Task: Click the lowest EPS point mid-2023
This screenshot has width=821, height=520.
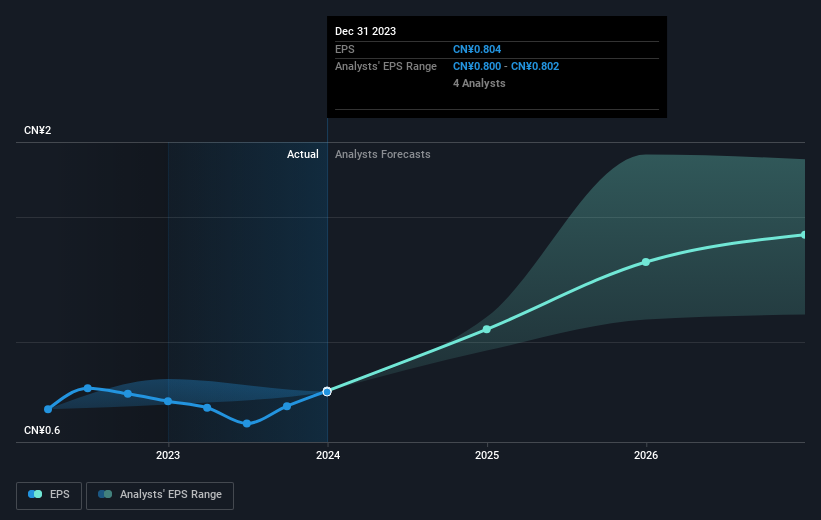Action: click(x=247, y=424)
